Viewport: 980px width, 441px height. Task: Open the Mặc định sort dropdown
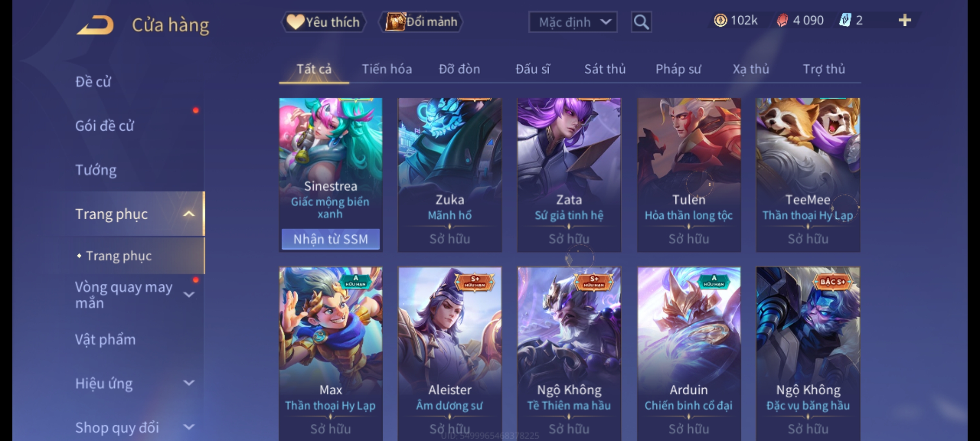[x=573, y=22]
